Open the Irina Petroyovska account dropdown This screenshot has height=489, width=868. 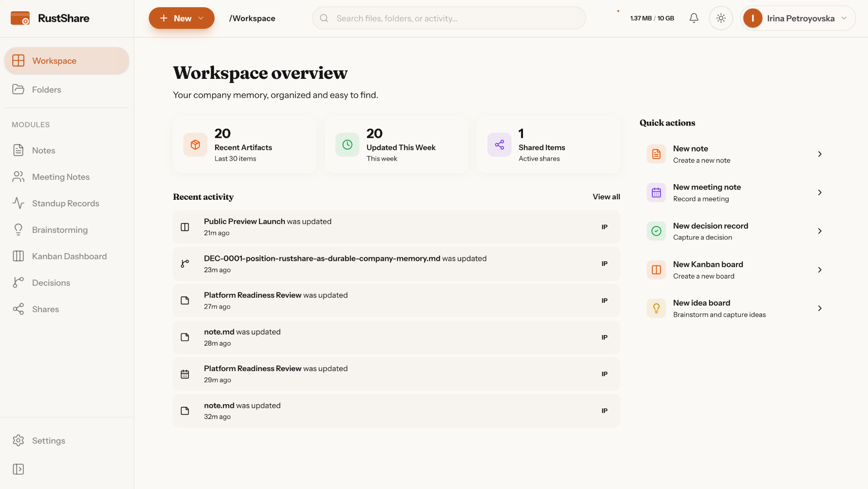798,18
